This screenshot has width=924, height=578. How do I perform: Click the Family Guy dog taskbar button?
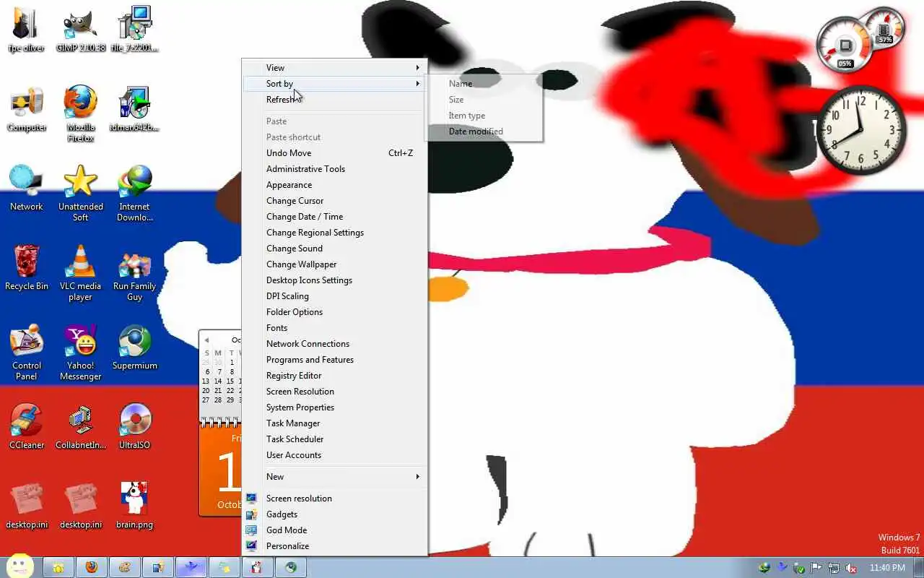(257, 568)
